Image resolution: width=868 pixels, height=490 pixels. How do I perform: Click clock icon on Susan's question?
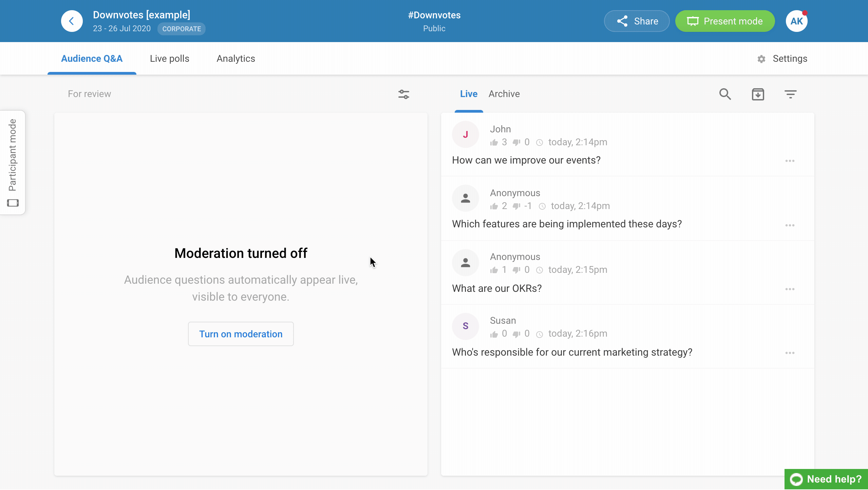(539, 334)
